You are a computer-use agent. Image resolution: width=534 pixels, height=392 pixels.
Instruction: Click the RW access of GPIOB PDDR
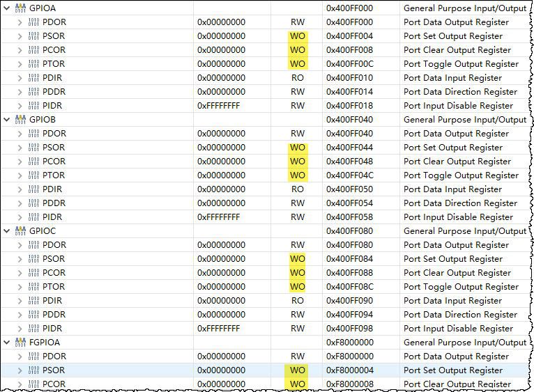point(298,203)
